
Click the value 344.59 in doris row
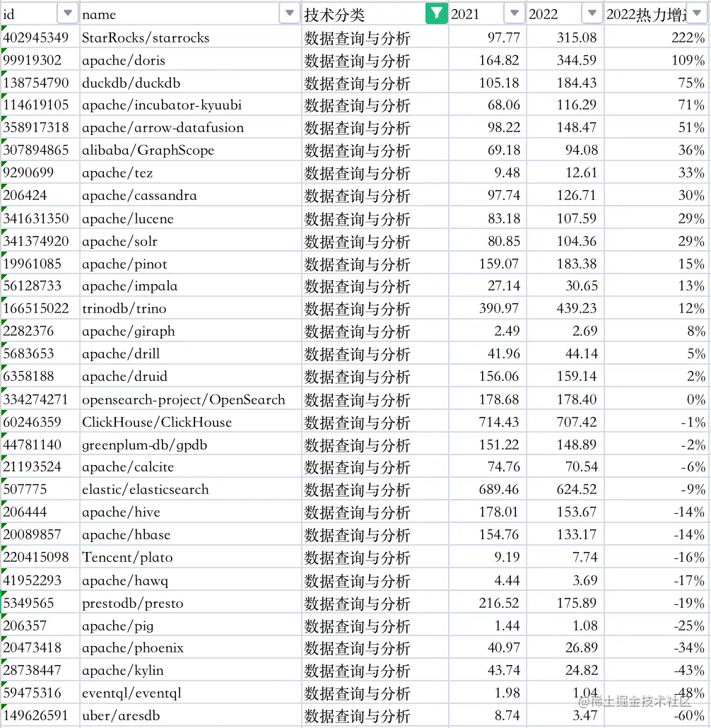pos(565,60)
